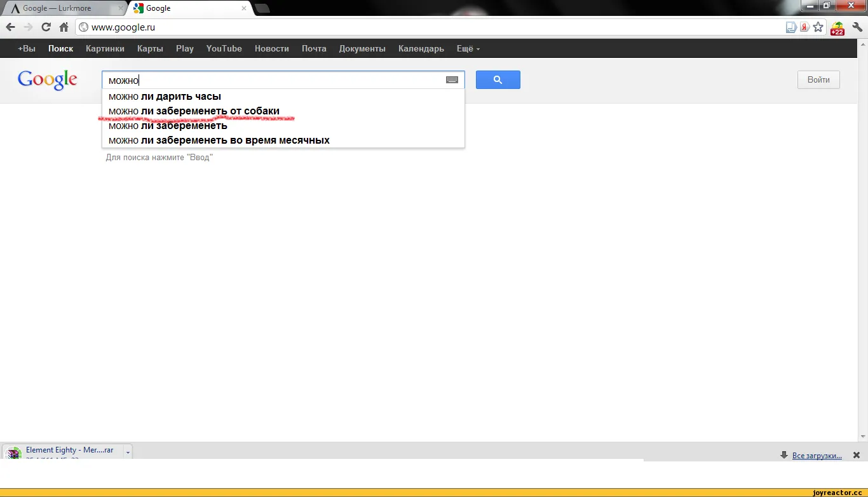The image size is (868, 497).
Task: Open the home page via house icon
Action: (x=64, y=27)
